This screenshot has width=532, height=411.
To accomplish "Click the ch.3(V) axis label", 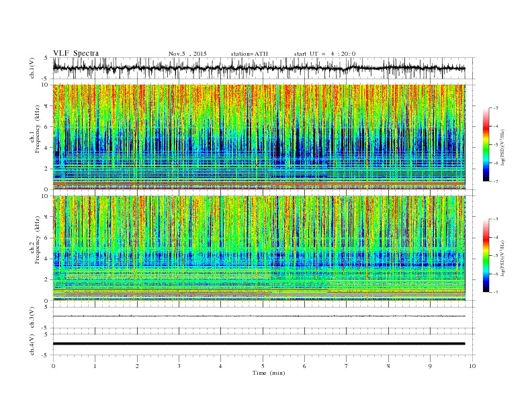I will pyautogui.click(x=32, y=318).
